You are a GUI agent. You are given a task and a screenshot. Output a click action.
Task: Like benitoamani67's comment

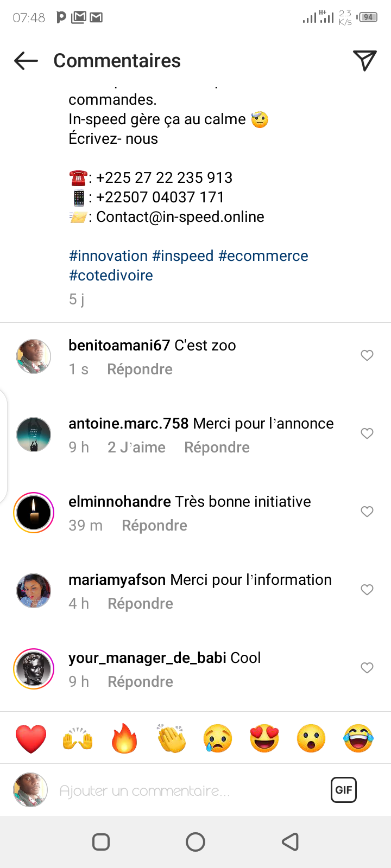(367, 355)
